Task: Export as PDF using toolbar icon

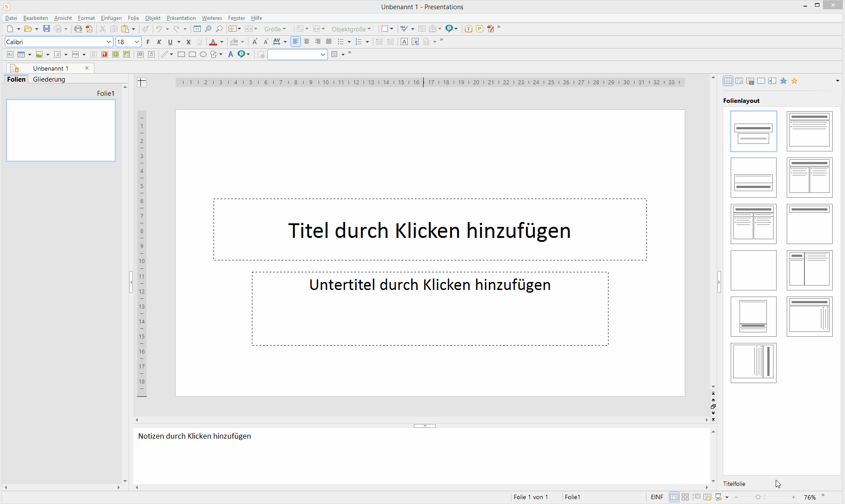Action: [89, 29]
